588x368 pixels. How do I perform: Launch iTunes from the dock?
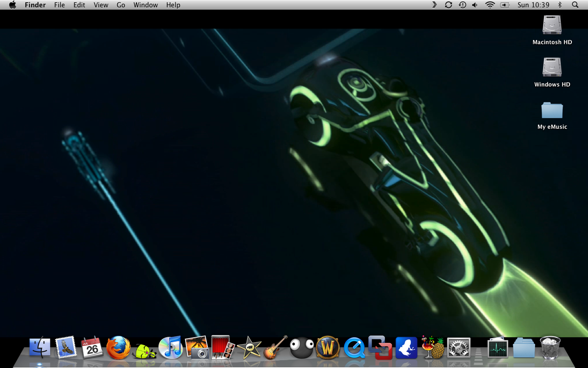point(170,348)
